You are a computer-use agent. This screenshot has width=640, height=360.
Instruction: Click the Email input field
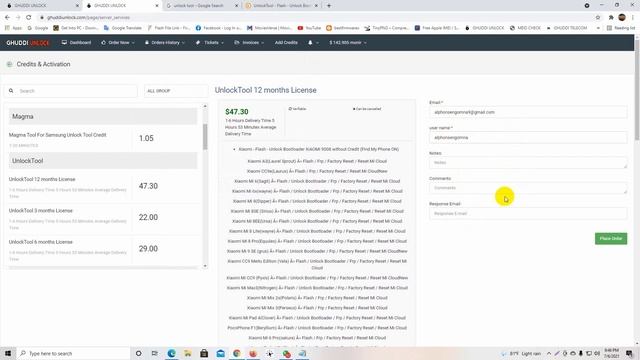(x=528, y=112)
